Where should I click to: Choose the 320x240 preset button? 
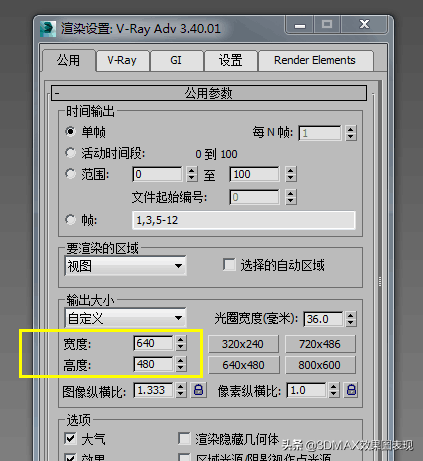(243, 344)
